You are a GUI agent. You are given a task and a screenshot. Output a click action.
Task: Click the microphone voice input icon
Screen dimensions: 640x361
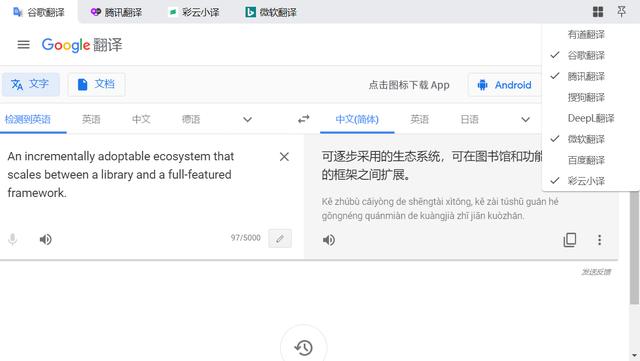(x=13, y=239)
